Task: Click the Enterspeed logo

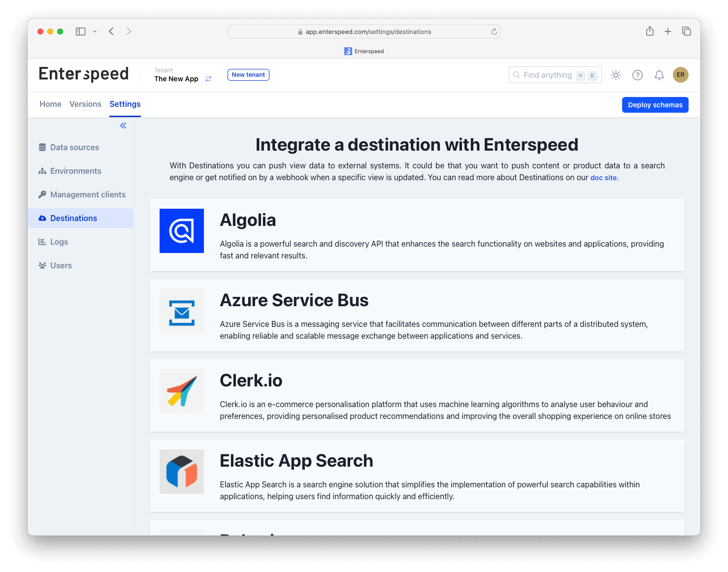Action: tap(84, 74)
